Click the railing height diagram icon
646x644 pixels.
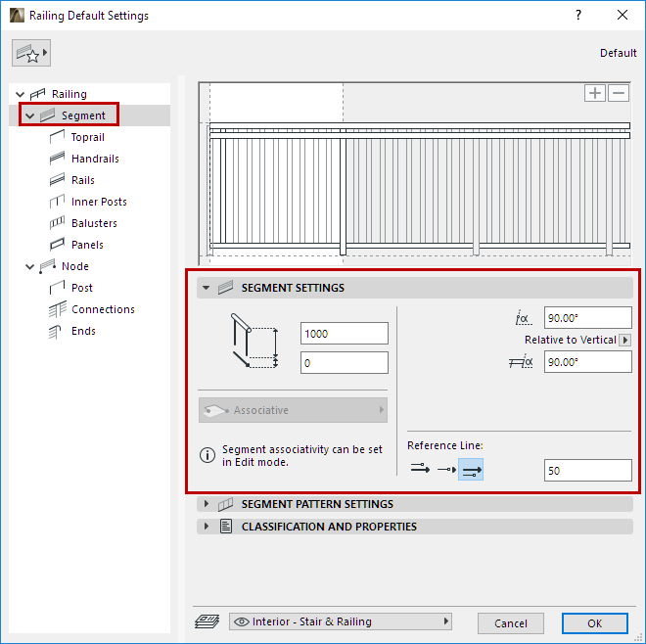coord(254,341)
